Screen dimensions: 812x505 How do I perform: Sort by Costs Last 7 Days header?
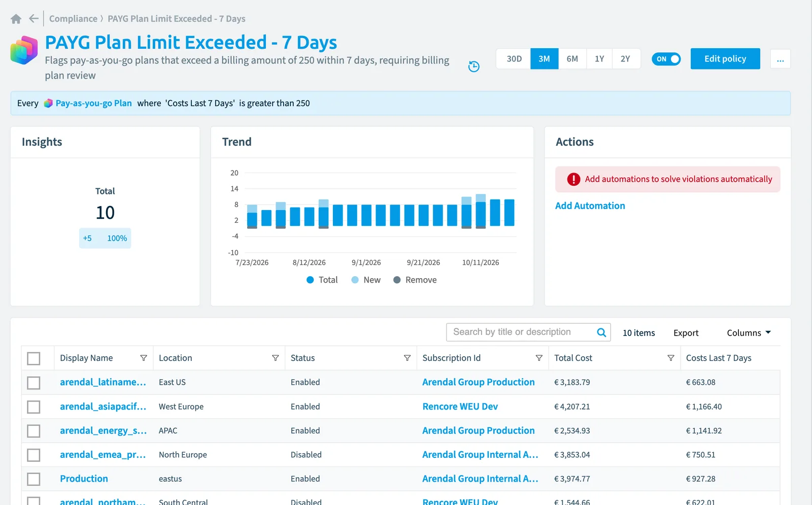719,358
